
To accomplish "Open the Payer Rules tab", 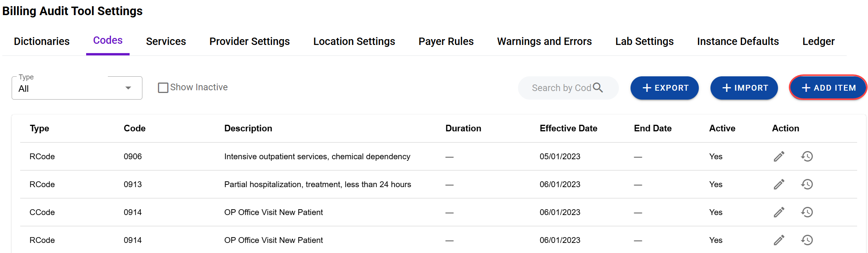I will pyautogui.click(x=446, y=41).
